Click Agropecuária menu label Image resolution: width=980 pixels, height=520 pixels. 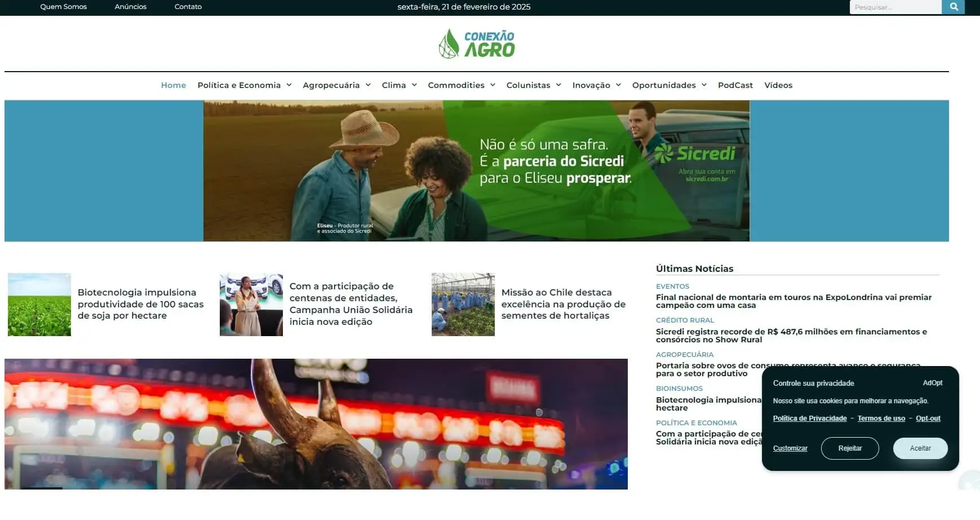click(331, 85)
